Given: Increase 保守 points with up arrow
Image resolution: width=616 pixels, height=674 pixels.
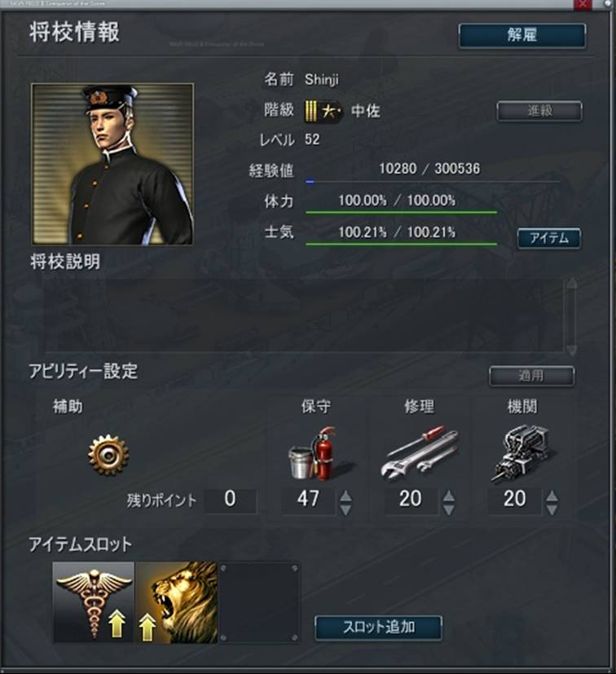Looking at the screenshot, I should tap(345, 496).
